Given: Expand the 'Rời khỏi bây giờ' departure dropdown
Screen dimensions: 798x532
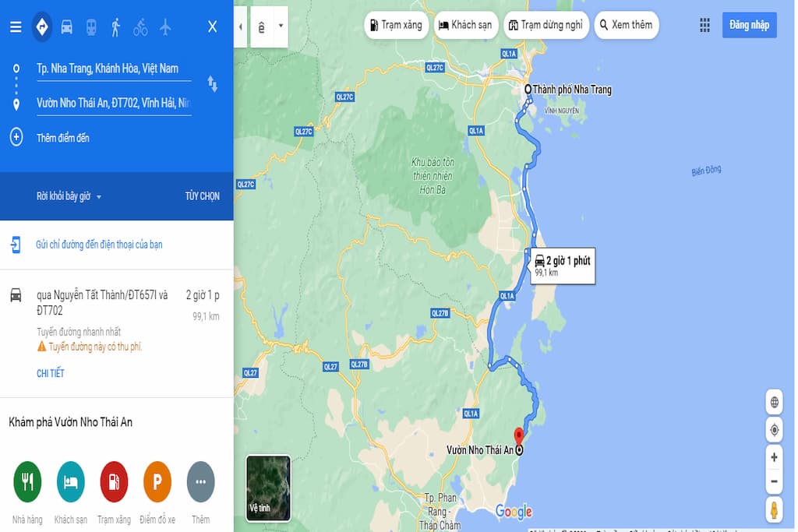Looking at the screenshot, I should click(69, 196).
